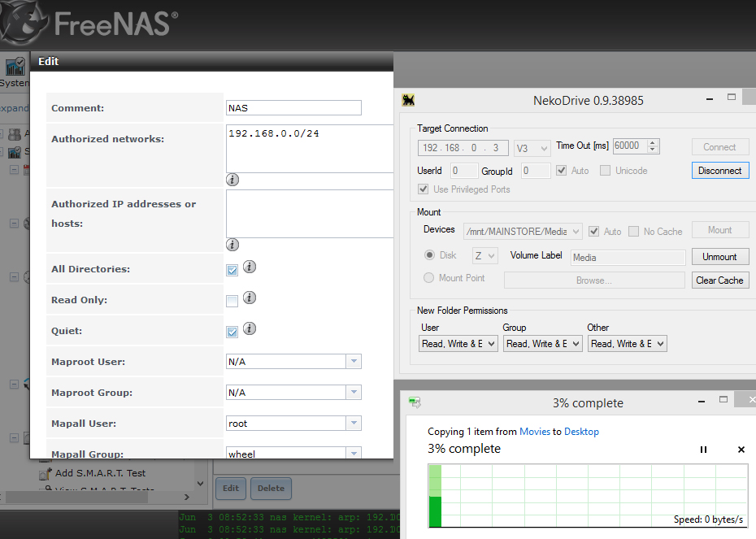Click info icon below Authorized IP addresses box
The image size is (756, 539).
pos(232,245)
